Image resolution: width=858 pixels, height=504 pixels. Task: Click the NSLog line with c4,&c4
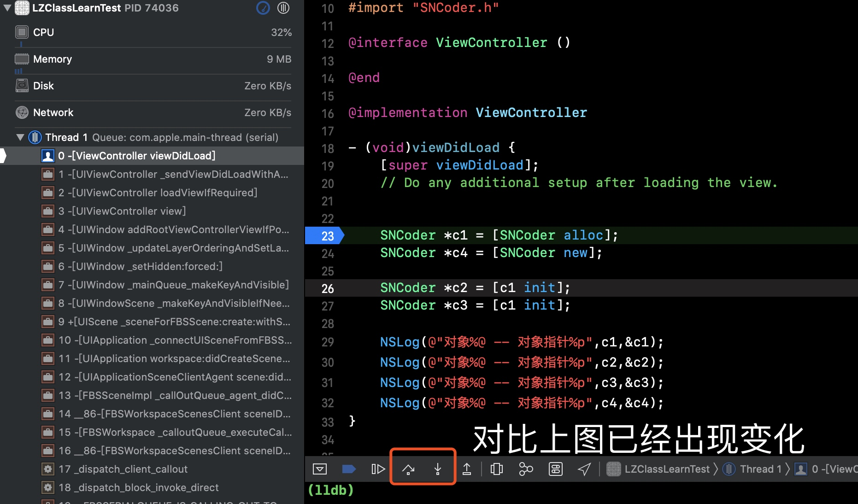[522, 403]
